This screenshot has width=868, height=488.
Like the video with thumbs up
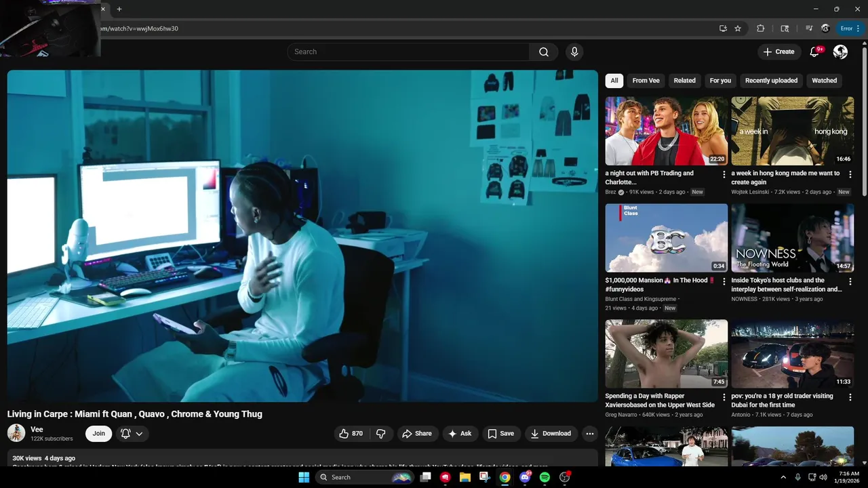tap(352, 434)
